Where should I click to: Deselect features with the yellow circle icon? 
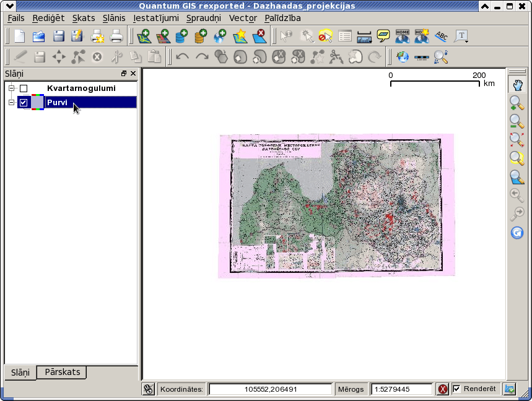pos(325,36)
